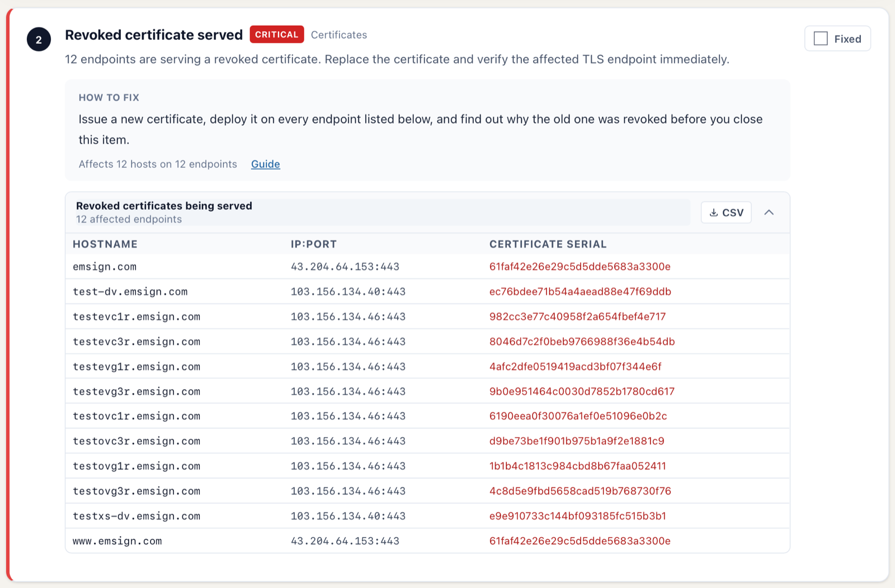Screen dimensions: 895x588
Task: Click the HOW TO FIX heading
Action: (109, 98)
